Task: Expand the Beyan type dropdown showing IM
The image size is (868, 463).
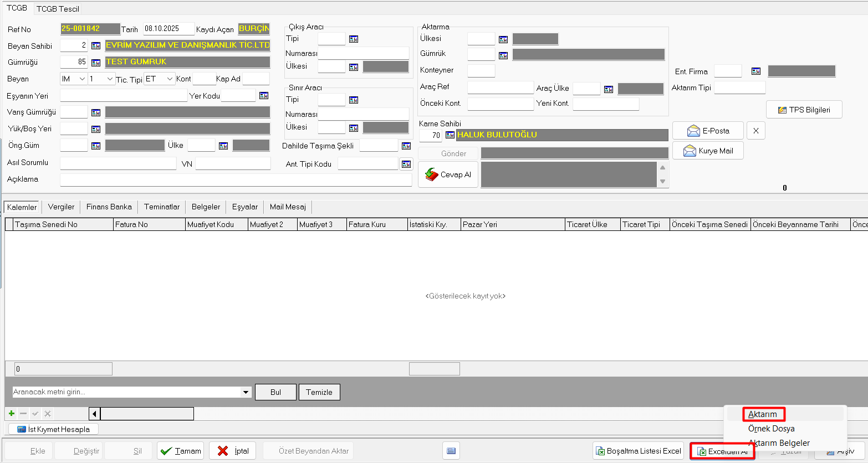Action: click(82, 79)
